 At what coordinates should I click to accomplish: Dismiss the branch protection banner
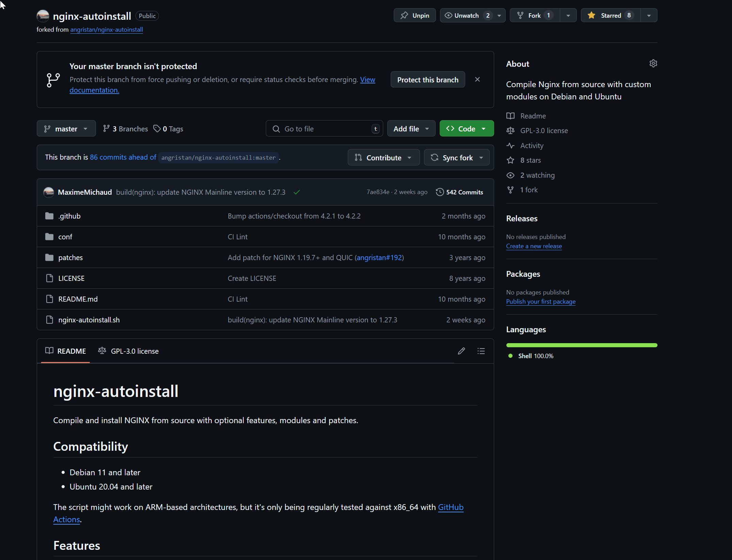pyautogui.click(x=477, y=79)
